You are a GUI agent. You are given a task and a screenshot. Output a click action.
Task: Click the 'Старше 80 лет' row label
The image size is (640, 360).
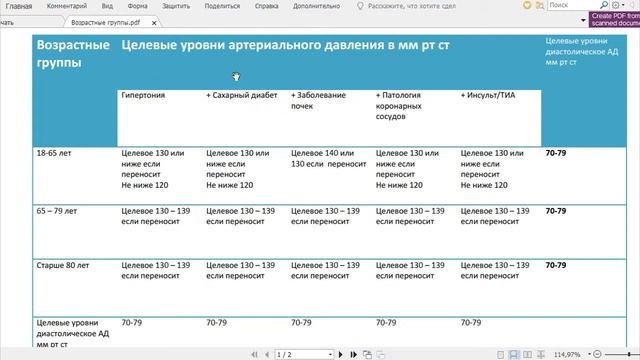pos(62,265)
